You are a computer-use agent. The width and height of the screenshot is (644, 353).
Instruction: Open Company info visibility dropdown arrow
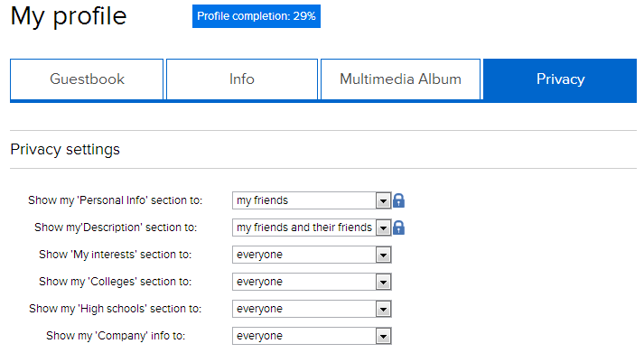pyautogui.click(x=383, y=336)
